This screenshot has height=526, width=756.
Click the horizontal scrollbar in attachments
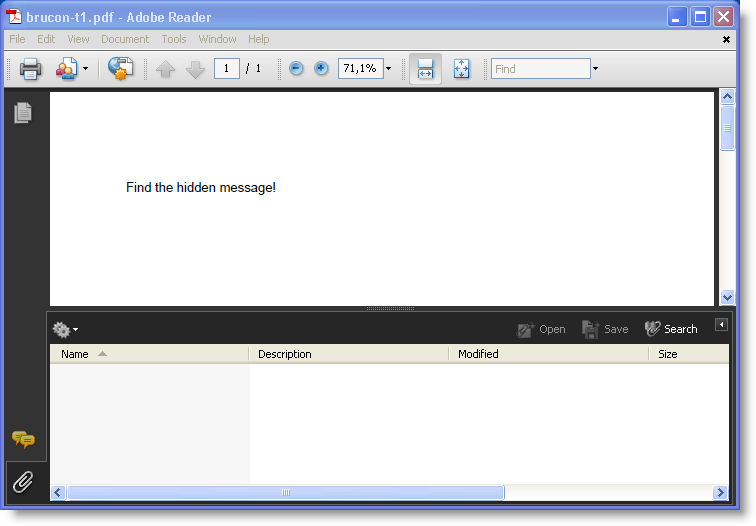[285, 492]
